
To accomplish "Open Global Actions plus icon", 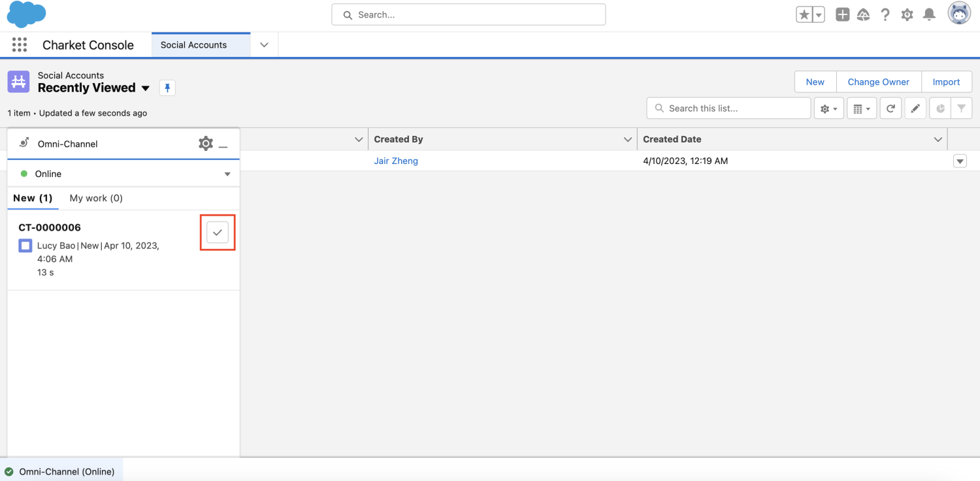I will click(842, 14).
